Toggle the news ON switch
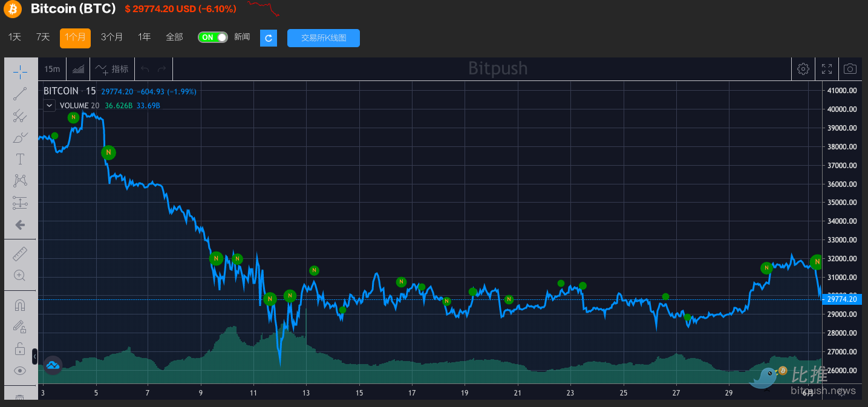This screenshot has width=868, height=407. point(213,37)
